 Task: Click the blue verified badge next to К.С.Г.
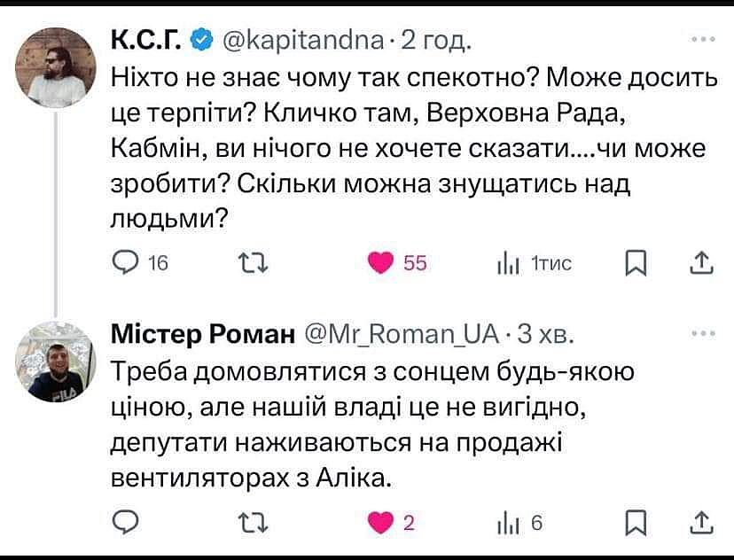(x=200, y=41)
